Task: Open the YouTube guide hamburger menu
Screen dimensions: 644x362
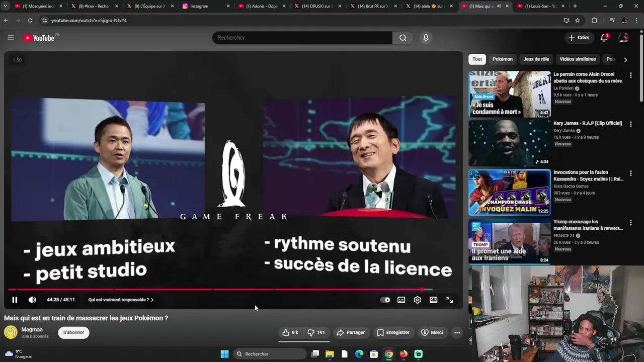Action: (11, 38)
